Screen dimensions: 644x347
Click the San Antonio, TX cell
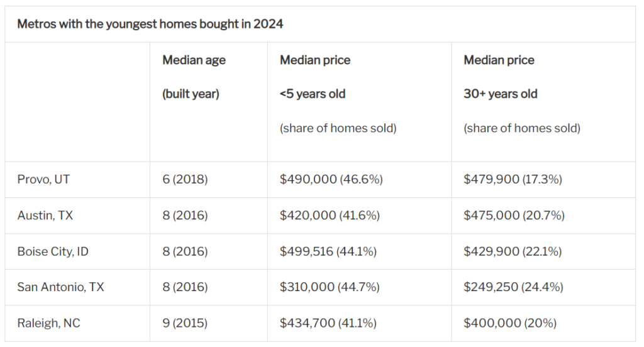[x=60, y=287]
